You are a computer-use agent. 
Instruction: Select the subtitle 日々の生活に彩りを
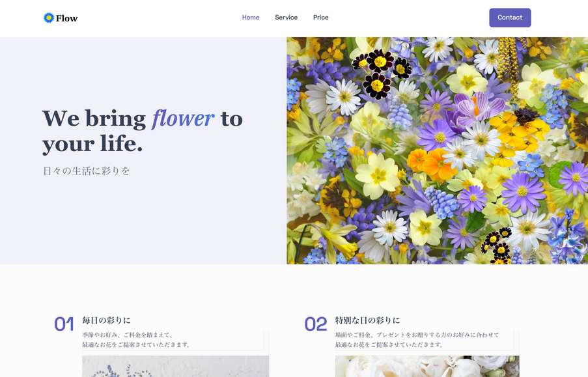(x=87, y=171)
